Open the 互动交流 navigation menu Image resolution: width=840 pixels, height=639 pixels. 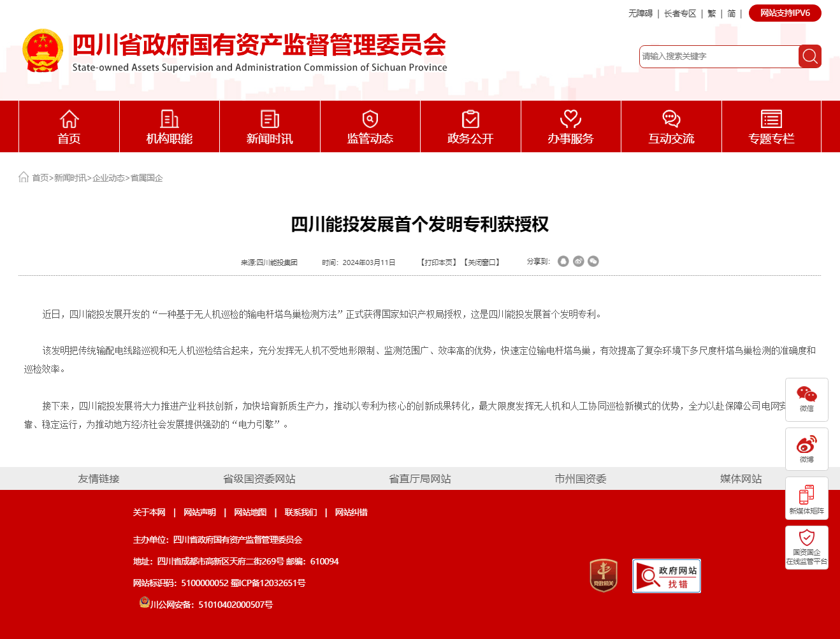[x=671, y=127]
